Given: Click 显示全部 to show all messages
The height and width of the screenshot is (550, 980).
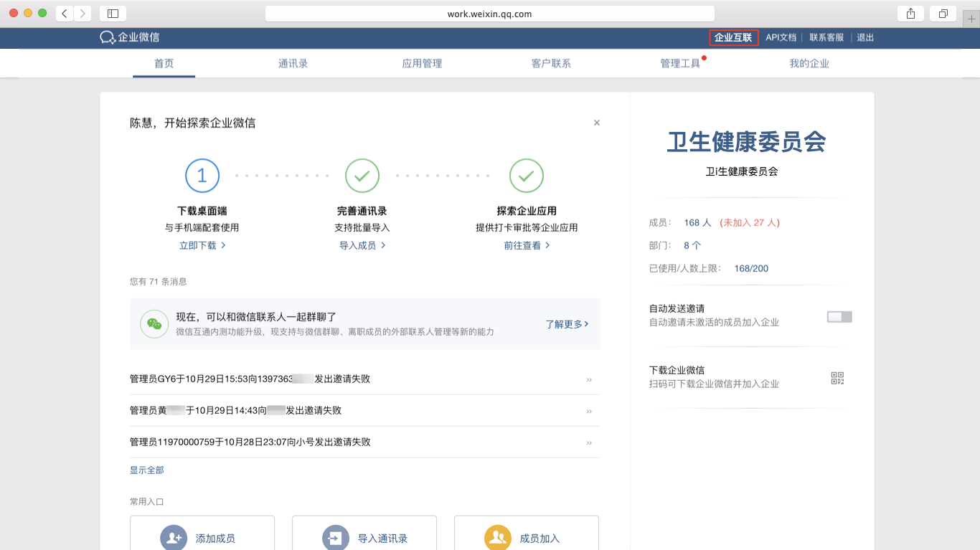Looking at the screenshot, I should pos(147,470).
